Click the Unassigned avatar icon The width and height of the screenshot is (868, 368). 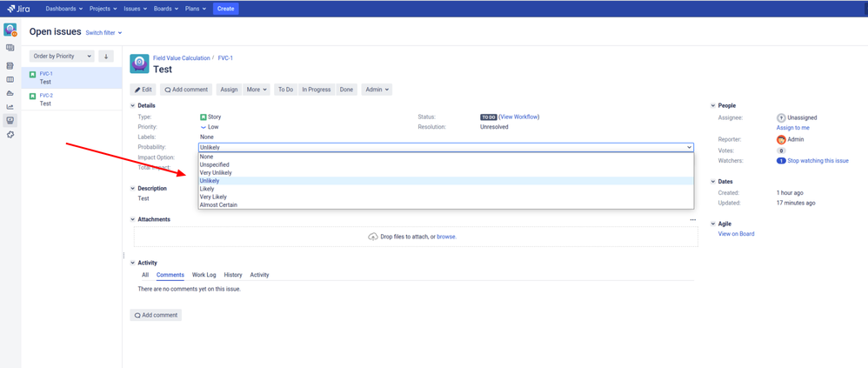[781, 117]
